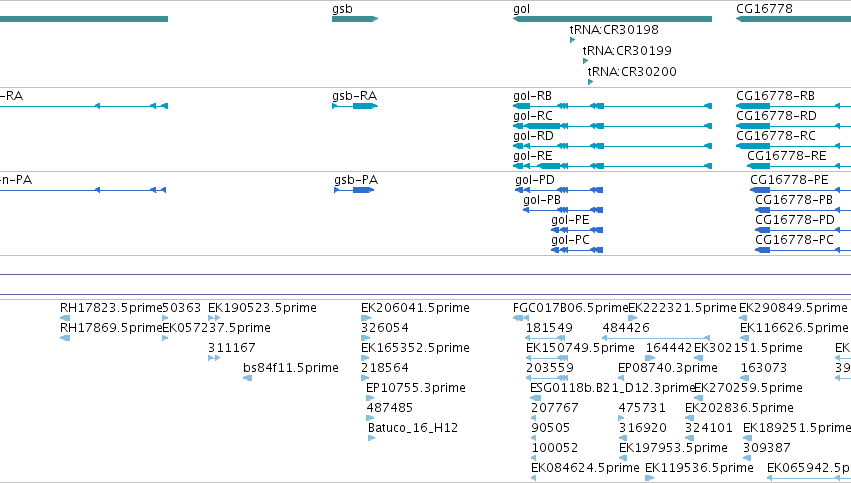This screenshot has width=851, height=483.
Task: Click the CG16778 gene label
Action: [764, 9]
